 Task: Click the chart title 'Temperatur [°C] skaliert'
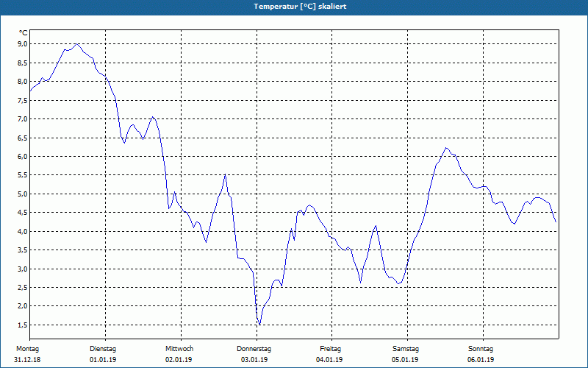point(300,7)
